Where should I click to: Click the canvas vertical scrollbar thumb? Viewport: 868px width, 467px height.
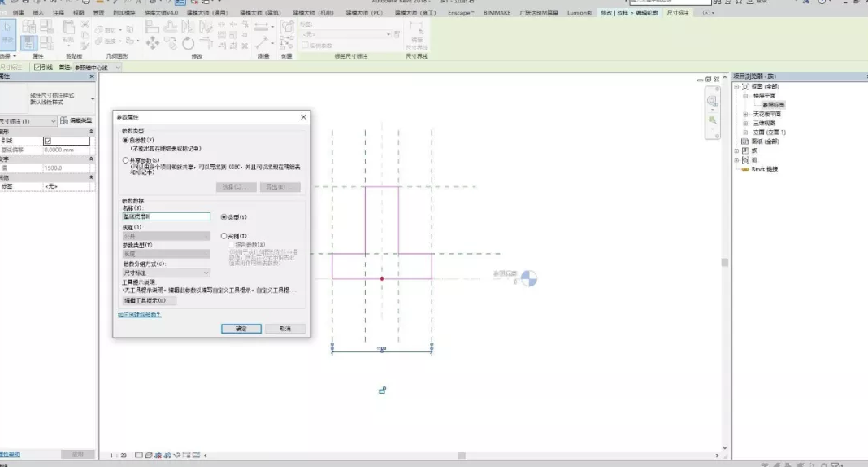(724, 262)
